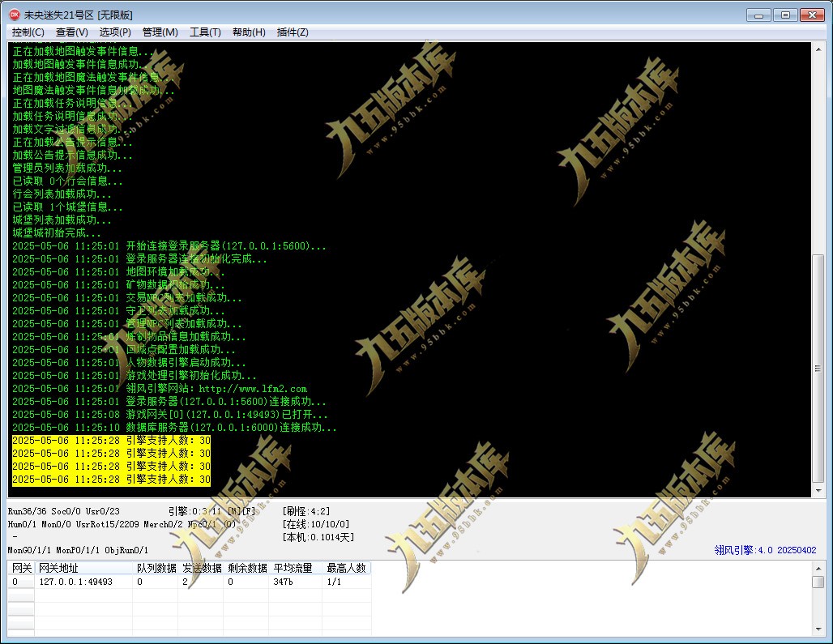Image resolution: width=833 pixels, height=644 pixels.
Task: Maximize the 未央迷失21号区 window
Action: pyautogui.click(x=784, y=15)
